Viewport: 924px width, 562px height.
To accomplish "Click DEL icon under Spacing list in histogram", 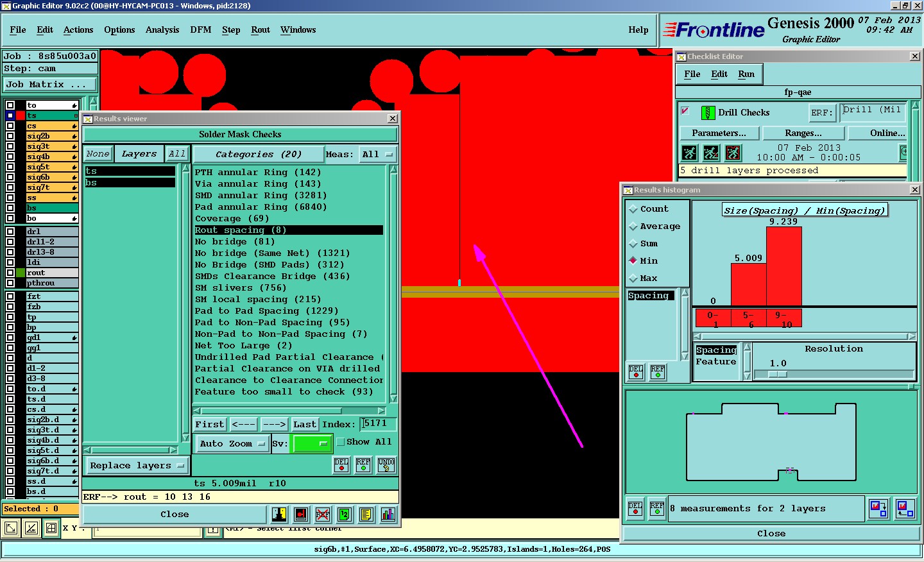I will [636, 372].
